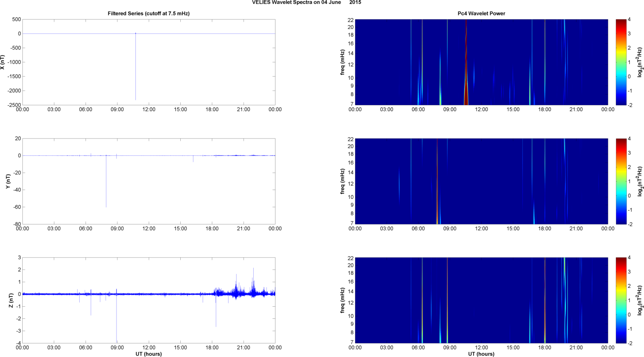The height and width of the screenshot is (357, 644).
Task: Select the X (nT) axis label
Action: coord(3,62)
